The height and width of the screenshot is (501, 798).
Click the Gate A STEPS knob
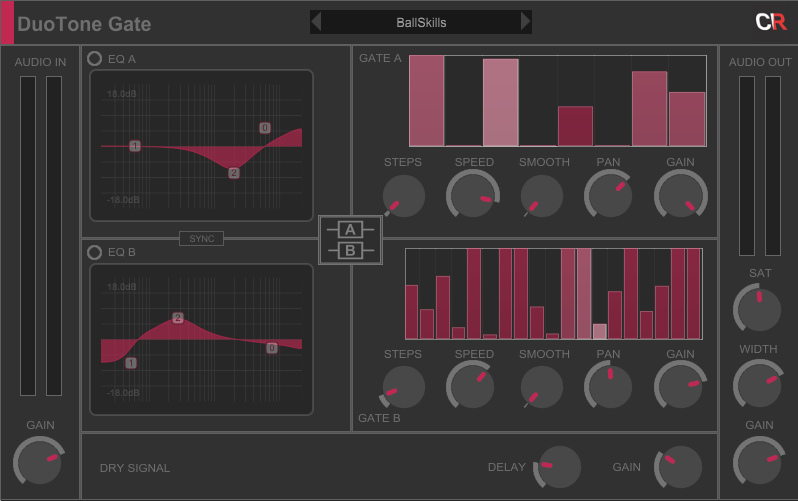pyautogui.click(x=404, y=196)
